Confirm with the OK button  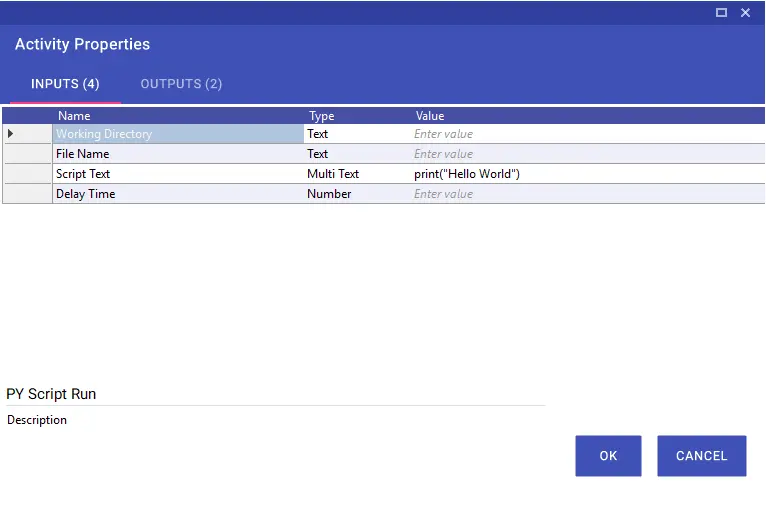point(608,456)
